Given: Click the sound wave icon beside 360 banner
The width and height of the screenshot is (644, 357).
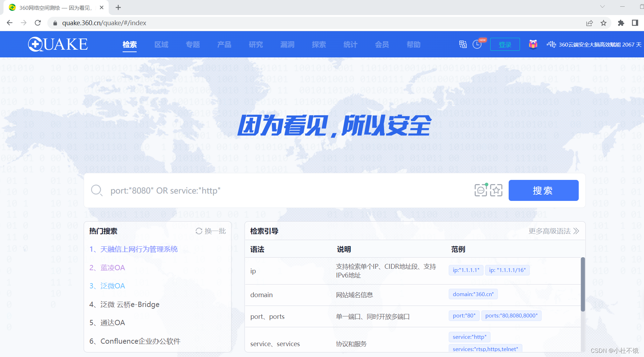Looking at the screenshot, I should [x=551, y=44].
